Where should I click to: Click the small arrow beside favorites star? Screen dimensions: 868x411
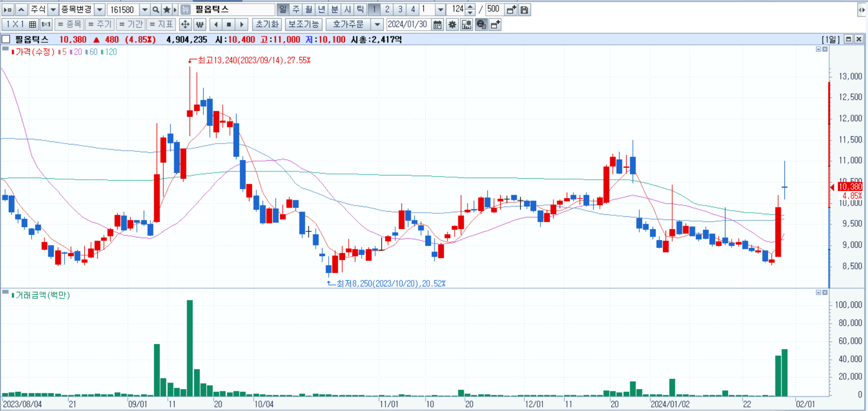coord(175,9)
